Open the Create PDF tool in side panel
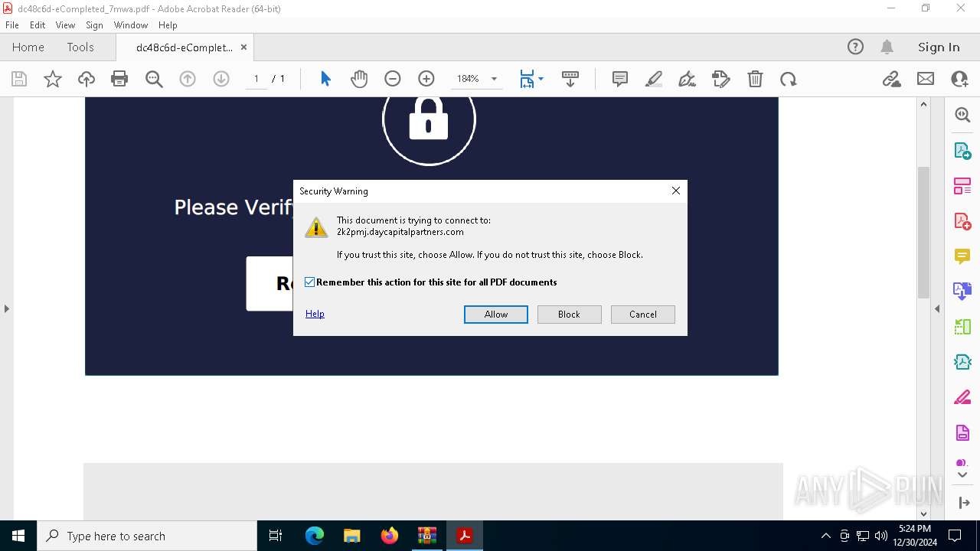The height and width of the screenshot is (551, 980). 962,221
